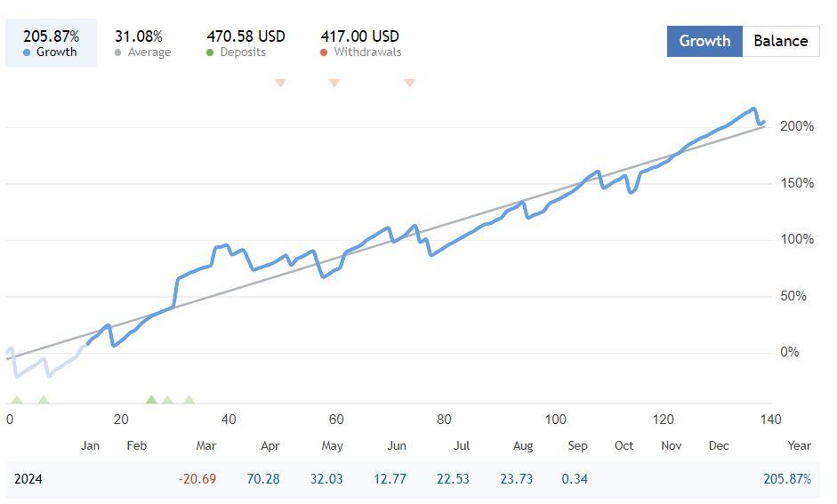Click the 470.58 USD deposits amount
The width and height of the screenshot is (837, 504).
tap(245, 36)
